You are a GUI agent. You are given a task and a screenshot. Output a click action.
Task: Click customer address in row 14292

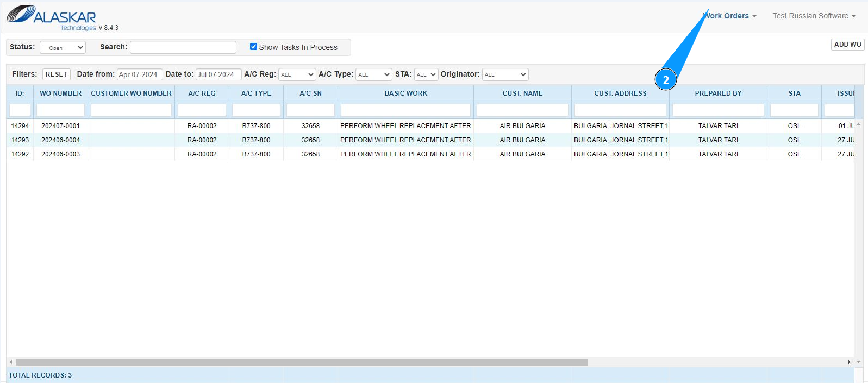click(x=621, y=154)
